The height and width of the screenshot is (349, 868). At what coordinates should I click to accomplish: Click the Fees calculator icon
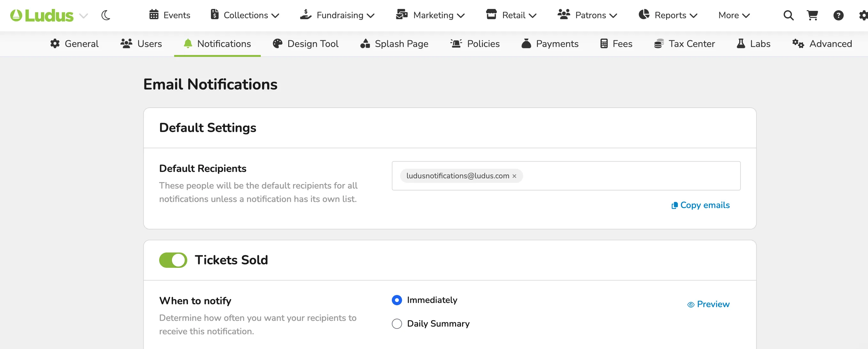(604, 43)
